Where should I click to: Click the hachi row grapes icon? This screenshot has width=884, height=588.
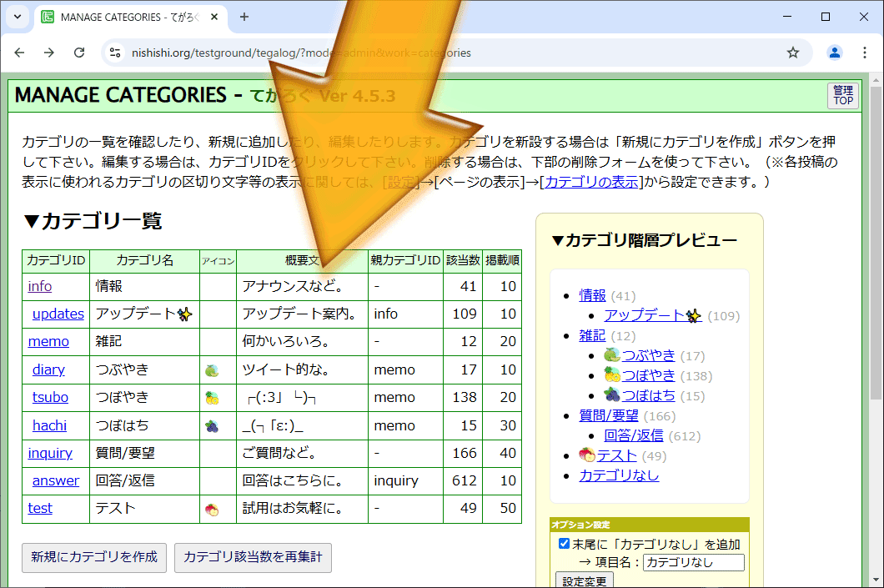(212, 426)
